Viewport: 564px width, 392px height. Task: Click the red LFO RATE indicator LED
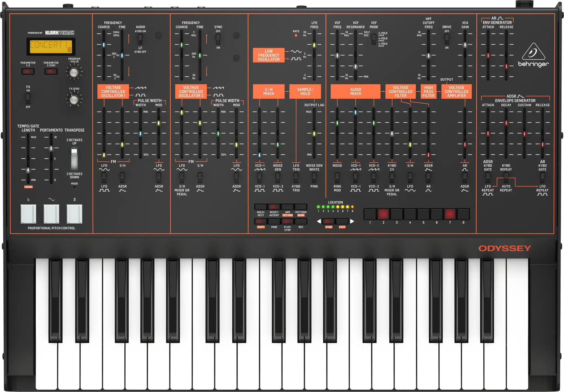296,36
